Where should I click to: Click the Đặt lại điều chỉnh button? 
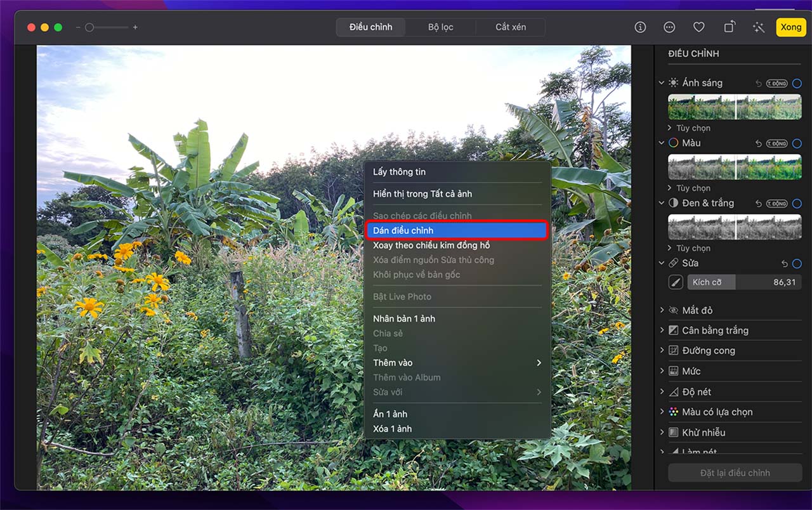(735, 473)
